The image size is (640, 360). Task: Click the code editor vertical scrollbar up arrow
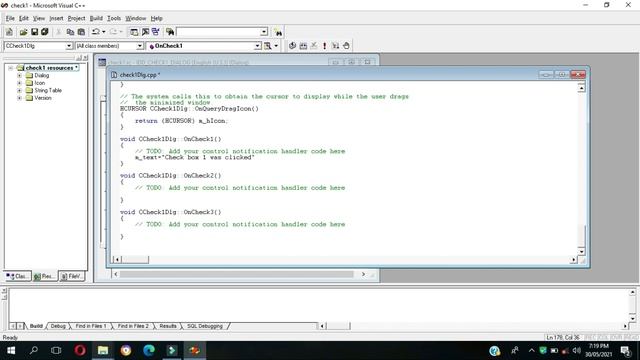click(x=581, y=88)
